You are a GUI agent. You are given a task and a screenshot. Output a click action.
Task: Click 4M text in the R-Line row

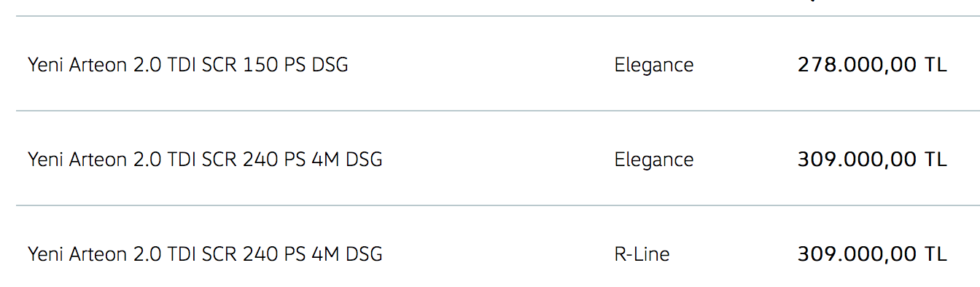[x=325, y=254]
